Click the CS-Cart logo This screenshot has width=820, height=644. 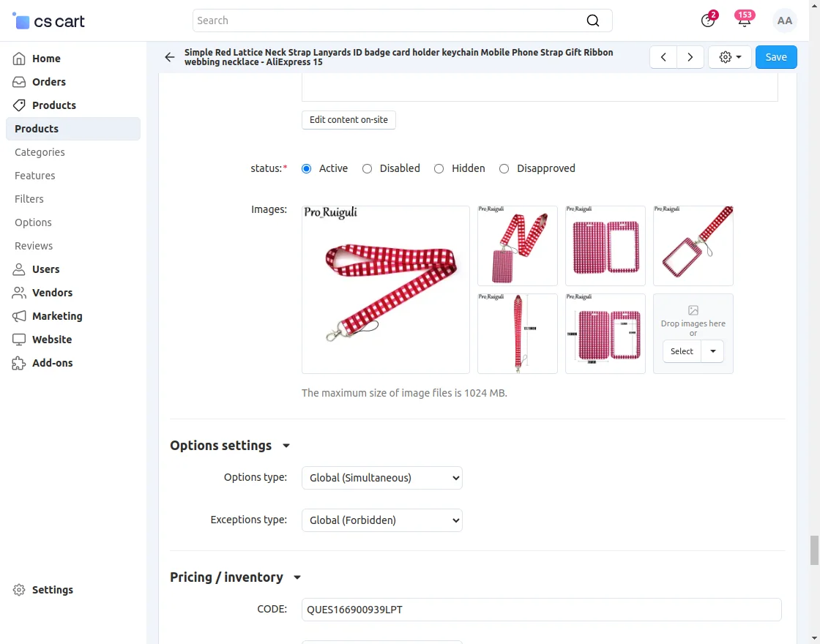pos(49,21)
